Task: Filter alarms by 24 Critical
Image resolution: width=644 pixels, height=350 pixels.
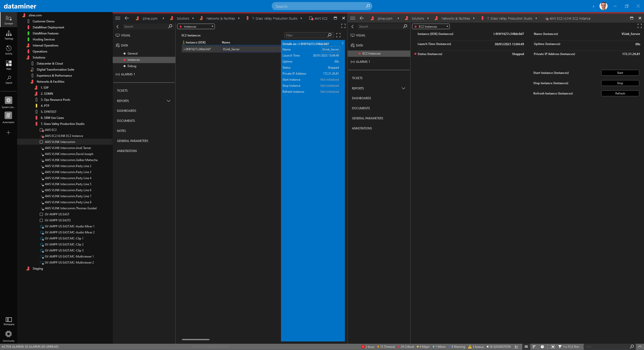Action: point(406,347)
